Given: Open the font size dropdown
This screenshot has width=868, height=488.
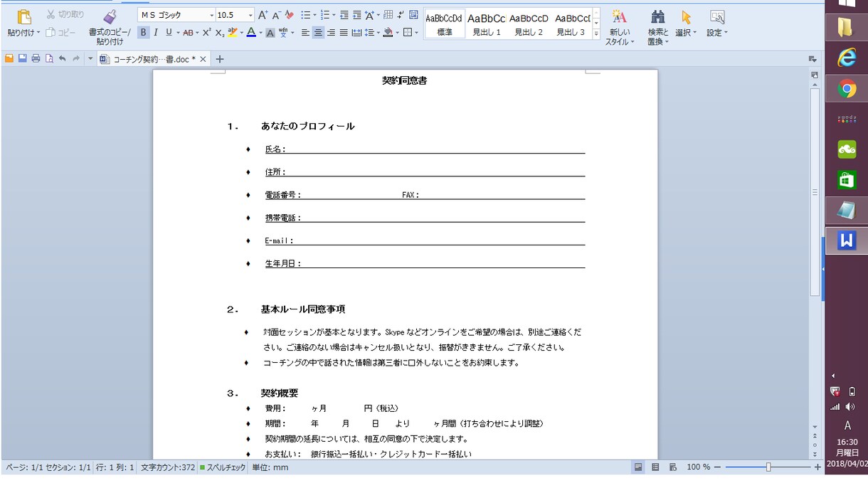Looking at the screenshot, I should pyautogui.click(x=250, y=15).
